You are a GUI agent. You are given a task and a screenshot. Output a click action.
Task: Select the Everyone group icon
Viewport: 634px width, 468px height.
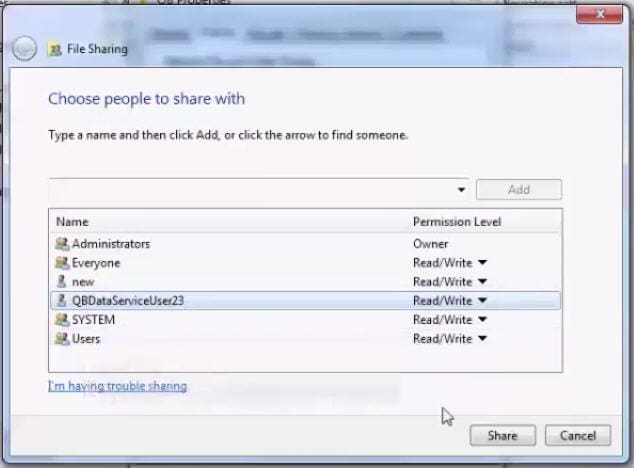tap(62, 263)
